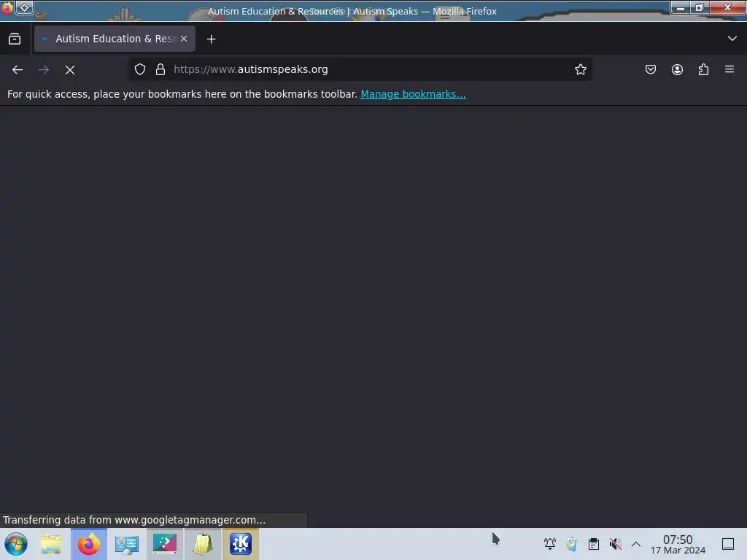The image size is (747, 560).
Task: Open system settings taskbar icon
Action: tap(127, 544)
